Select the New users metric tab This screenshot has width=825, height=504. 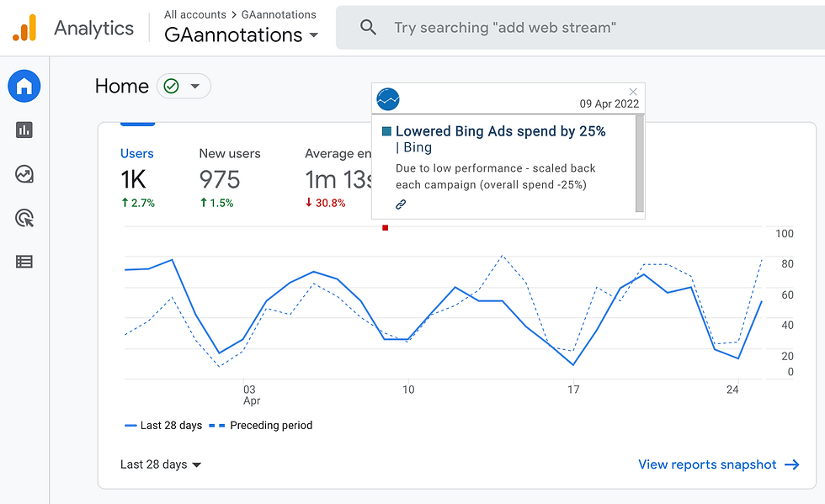[x=230, y=178]
